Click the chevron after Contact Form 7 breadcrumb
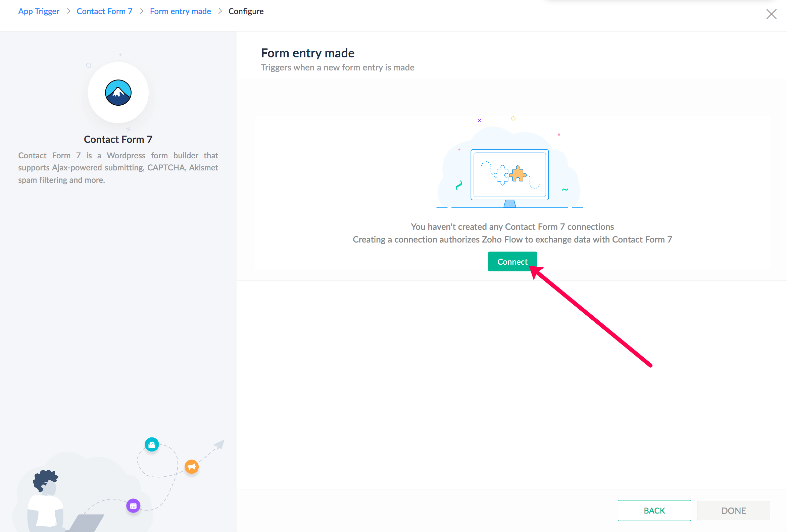 tap(142, 11)
